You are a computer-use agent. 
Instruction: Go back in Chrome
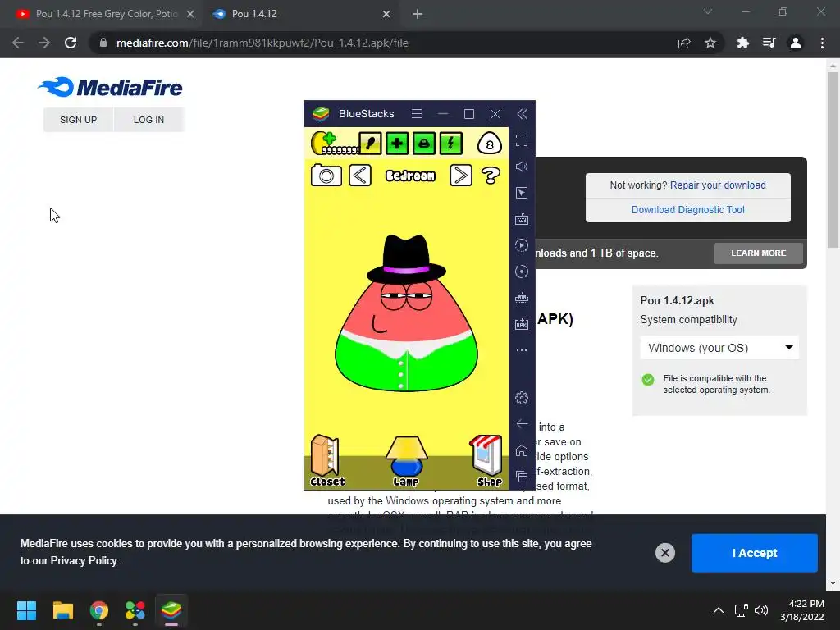[x=18, y=43]
